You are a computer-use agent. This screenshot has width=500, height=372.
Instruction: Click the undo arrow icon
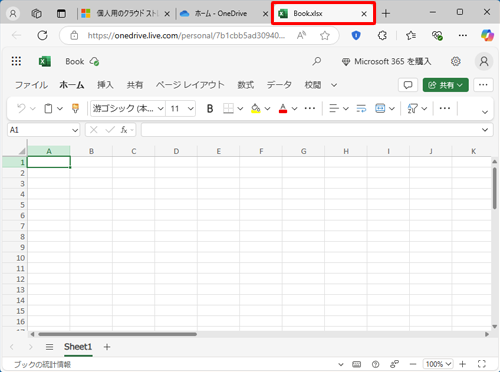pyautogui.click(x=21, y=108)
